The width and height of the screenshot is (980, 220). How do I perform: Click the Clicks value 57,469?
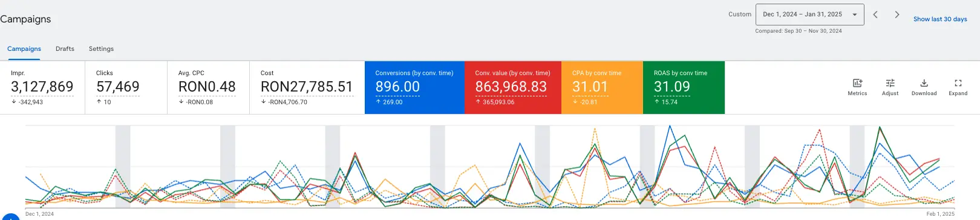[x=117, y=87]
